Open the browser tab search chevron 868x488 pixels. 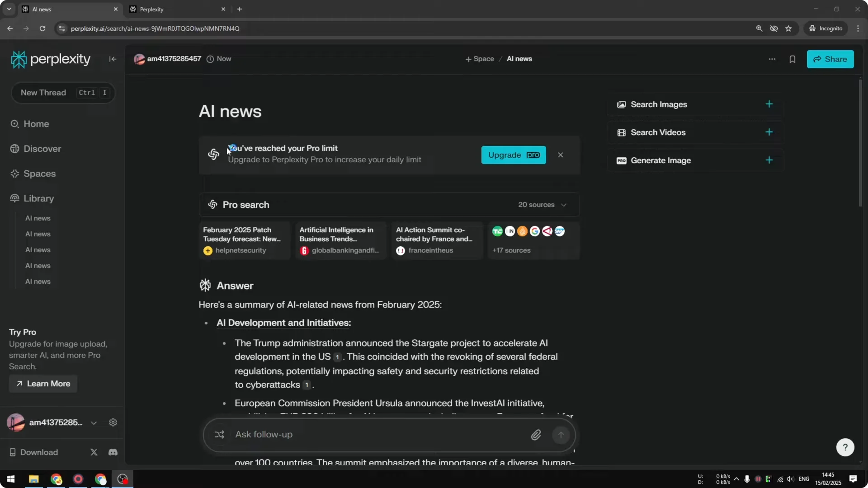[9, 9]
